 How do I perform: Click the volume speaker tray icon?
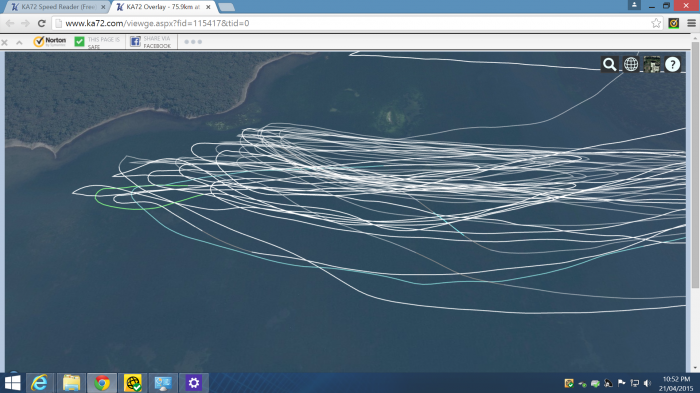648,383
